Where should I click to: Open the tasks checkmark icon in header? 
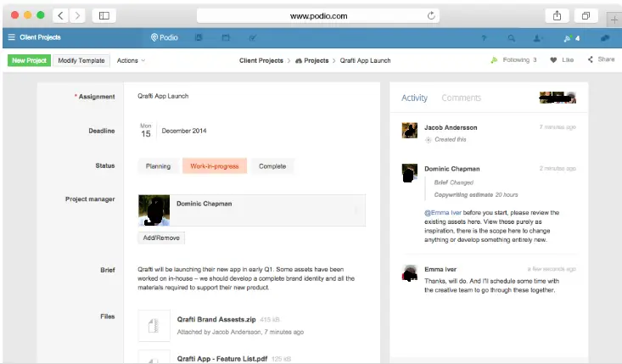(x=253, y=37)
